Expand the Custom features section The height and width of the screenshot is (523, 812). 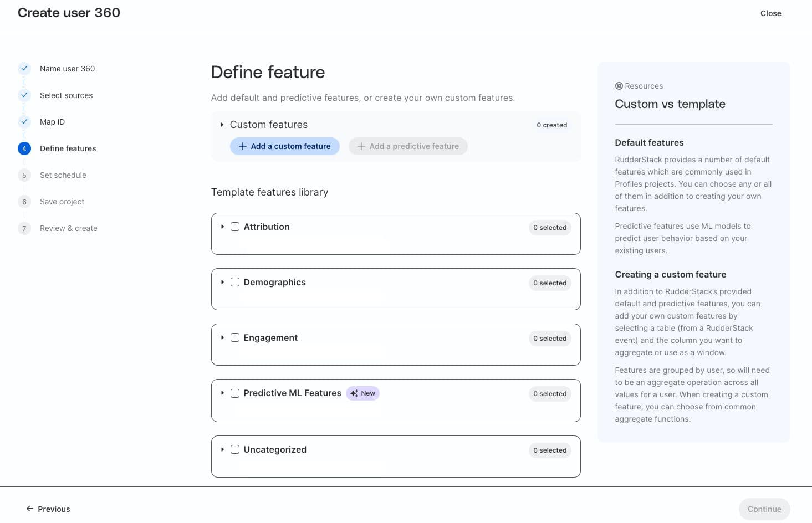coord(222,125)
